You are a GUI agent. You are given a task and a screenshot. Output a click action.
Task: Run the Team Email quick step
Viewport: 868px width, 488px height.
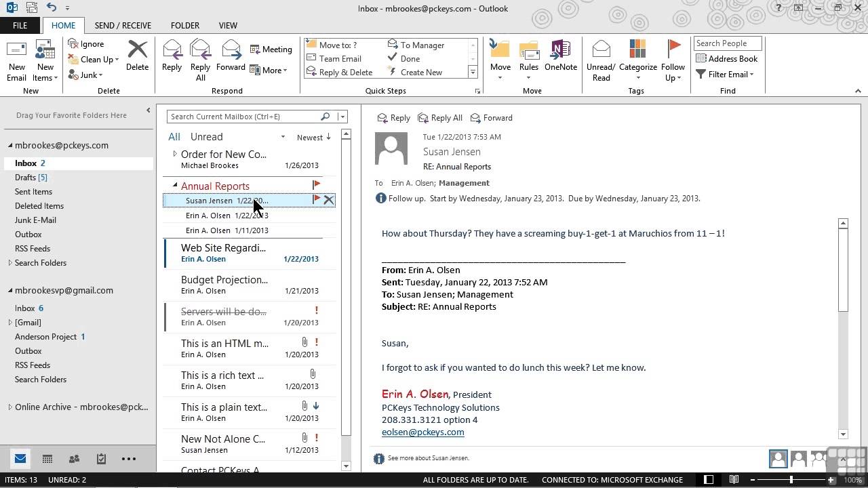pyautogui.click(x=334, y=59)
